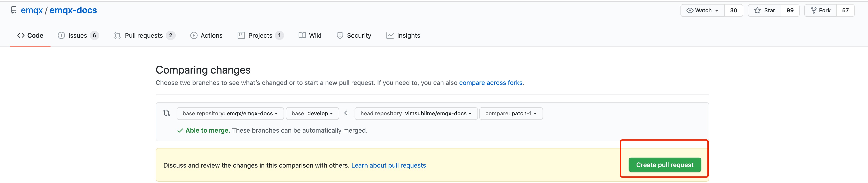Expand the compare: patch-1 branch dropdown
868x183 pixels.
tap(511, 113)
